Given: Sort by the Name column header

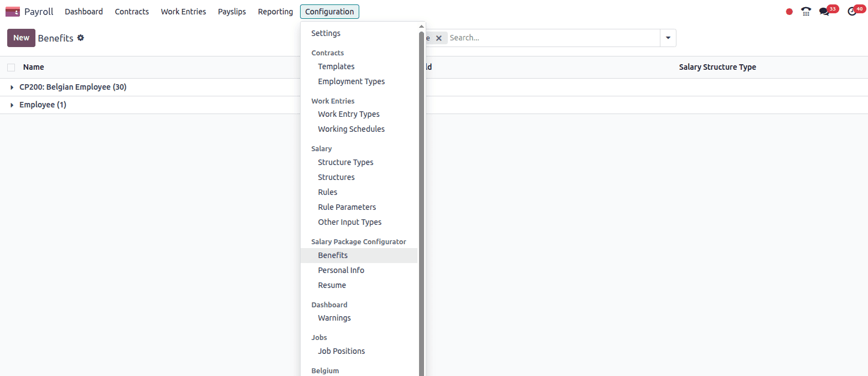Looking at the screenshot, I should [33, 67].
